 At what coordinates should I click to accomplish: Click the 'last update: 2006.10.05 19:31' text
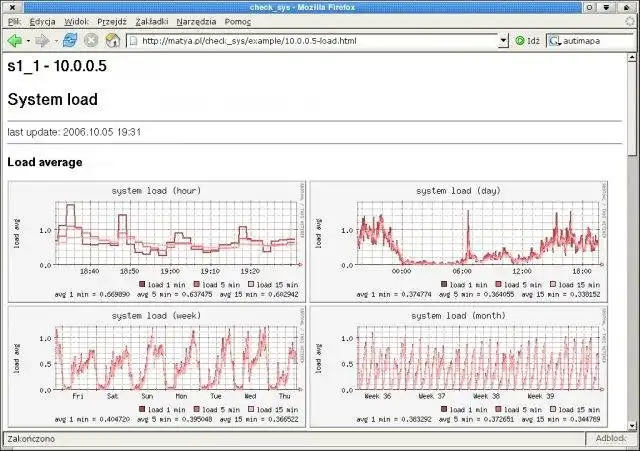(x=74, y=132)
